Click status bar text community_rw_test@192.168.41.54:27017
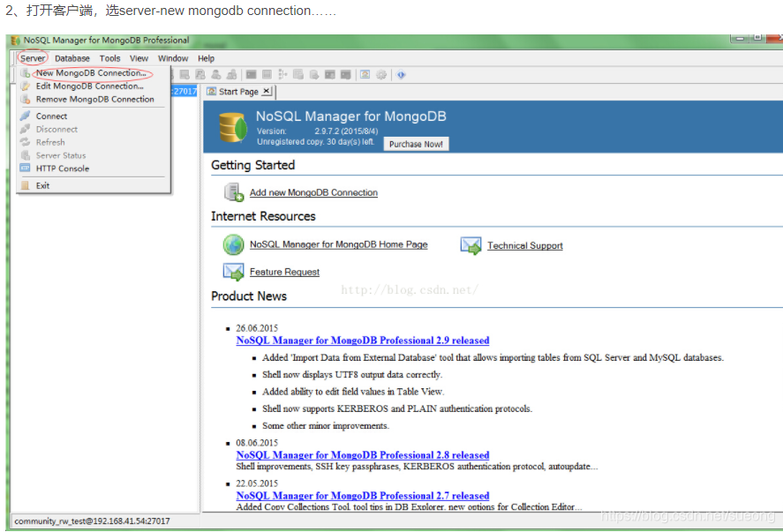This screenshot has width=783, height=532. tap(92, 521)
